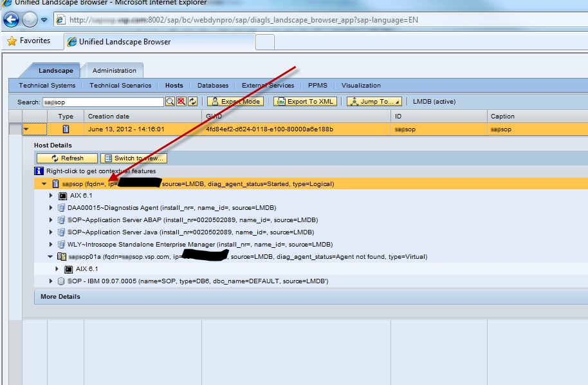Collapse the sapsop01a virtual host node
The height and width of the screenshot is (385, 588).
coord(50,257)
